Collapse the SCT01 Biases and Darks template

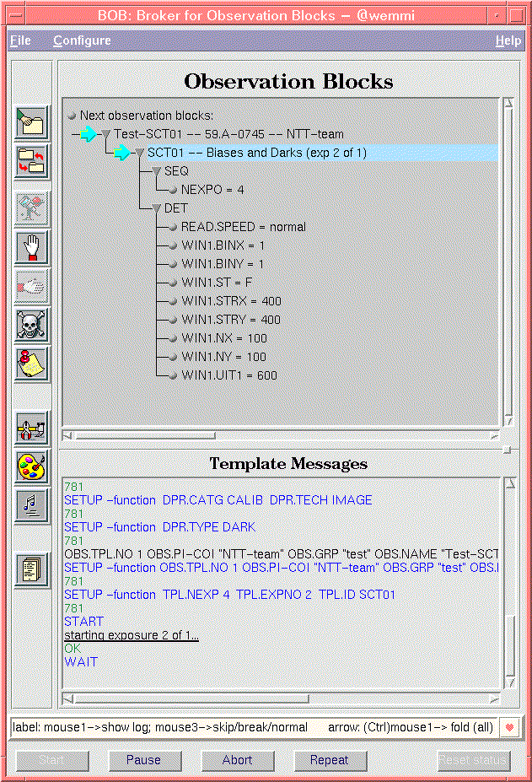click(x=140, y=153)
